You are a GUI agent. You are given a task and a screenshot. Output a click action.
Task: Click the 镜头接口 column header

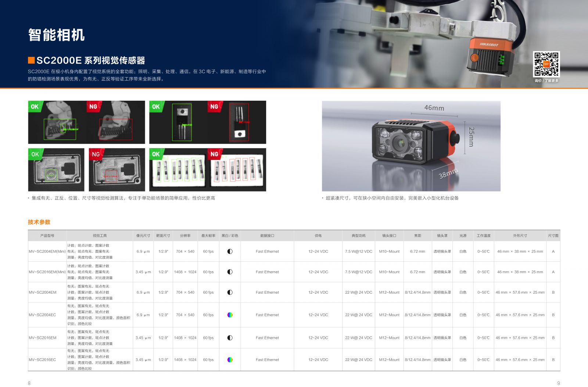[x=389, y=236]
